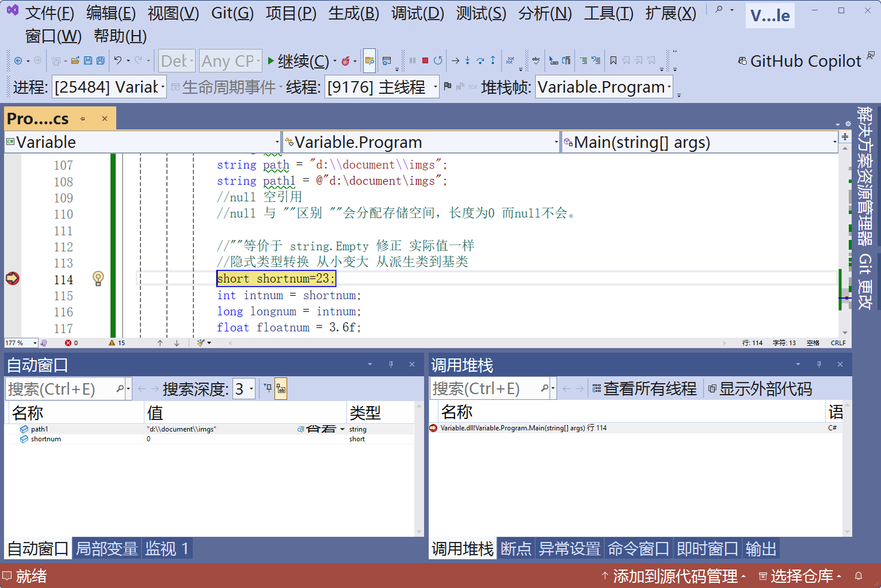Switch to the 断点 tab

[x=516, y=548]
